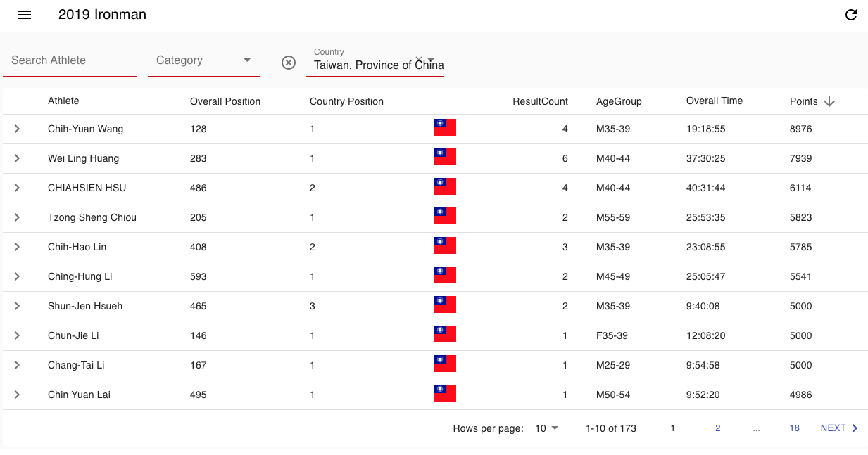Clear filters with the circled X icon
Screen dimensions: 868x455
[x=289, y=63]
